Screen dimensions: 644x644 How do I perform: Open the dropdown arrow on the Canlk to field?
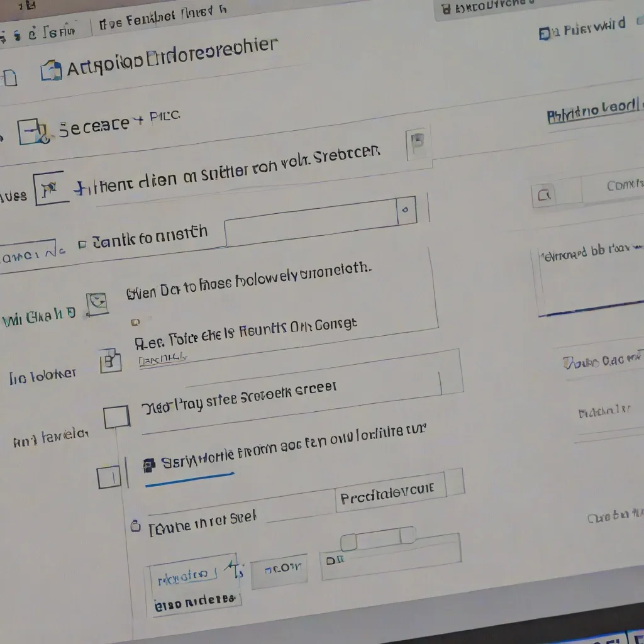[407, 211]
